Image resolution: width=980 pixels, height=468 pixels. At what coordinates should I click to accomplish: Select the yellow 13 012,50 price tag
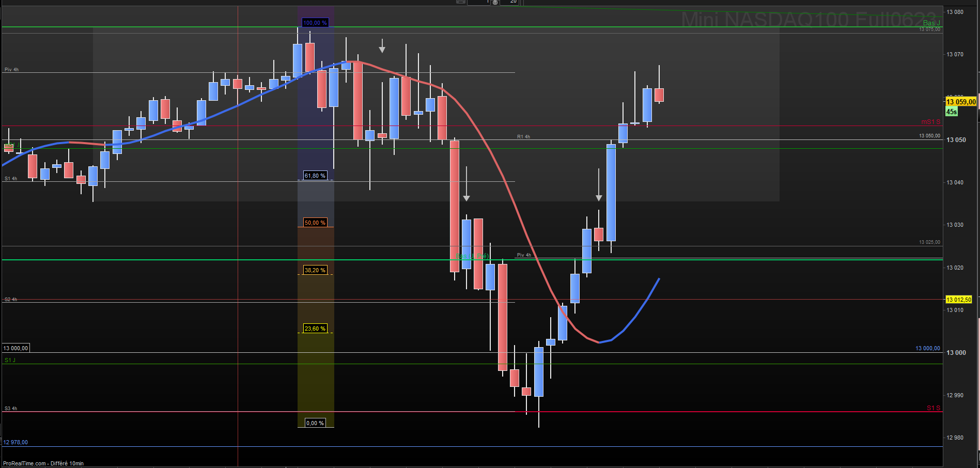[958, 300]
